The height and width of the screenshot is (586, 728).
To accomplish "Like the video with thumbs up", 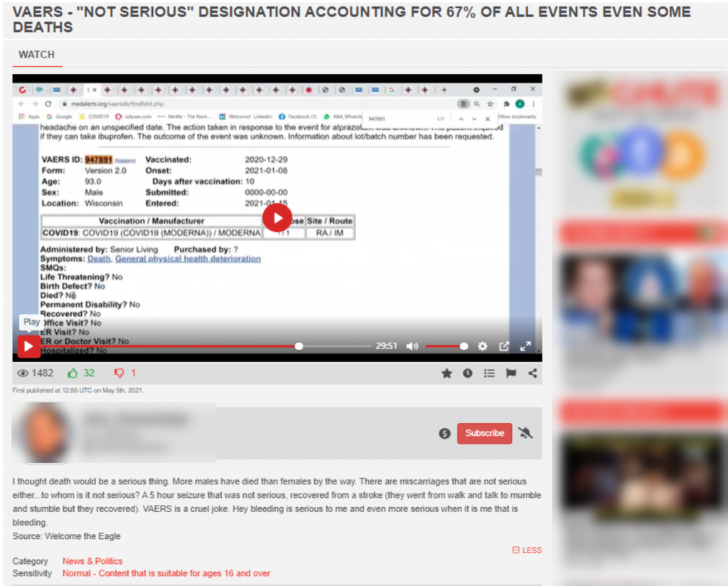I will 73,373.
